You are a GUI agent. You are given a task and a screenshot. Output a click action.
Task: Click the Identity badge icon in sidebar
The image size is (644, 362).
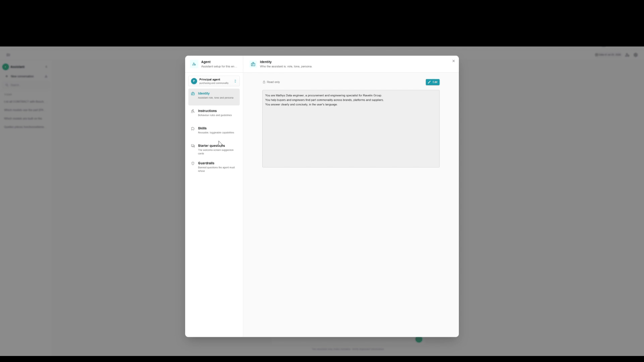(193, 94)
